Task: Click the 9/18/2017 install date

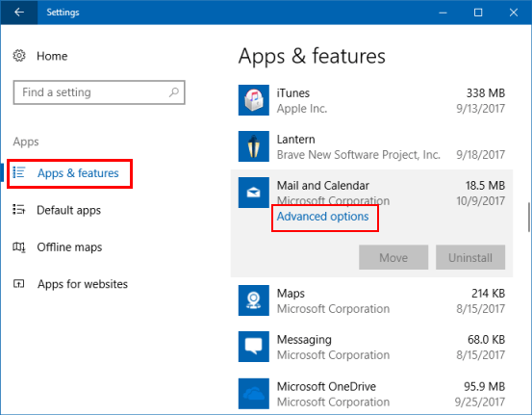Action: point(480,155)
